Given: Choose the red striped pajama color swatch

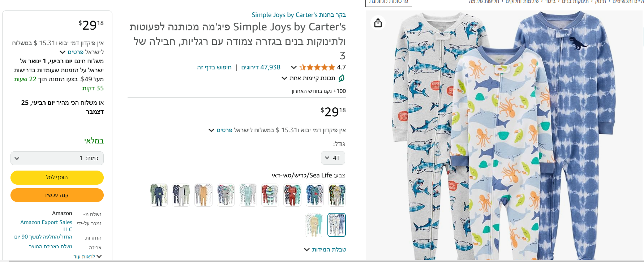Looking at the screenshot, I should (x=292, y=195).
